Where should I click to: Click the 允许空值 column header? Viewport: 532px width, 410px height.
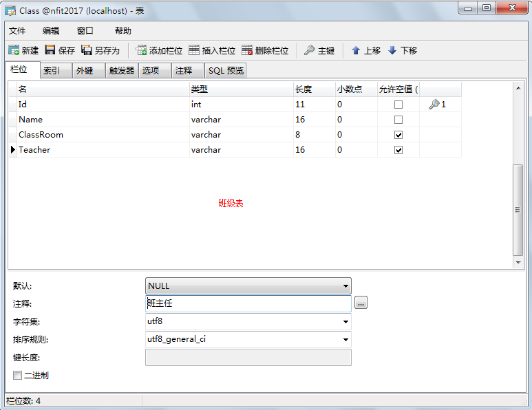point(398,89)
